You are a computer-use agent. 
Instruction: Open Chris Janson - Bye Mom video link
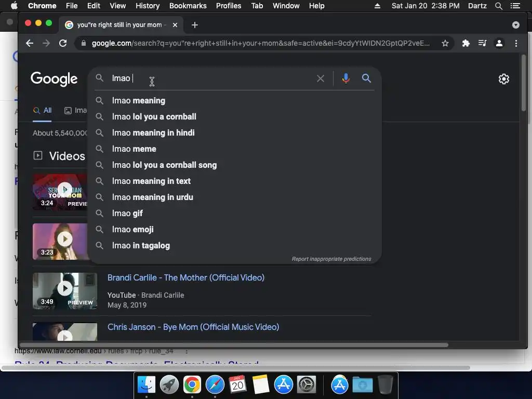[193, 327]
